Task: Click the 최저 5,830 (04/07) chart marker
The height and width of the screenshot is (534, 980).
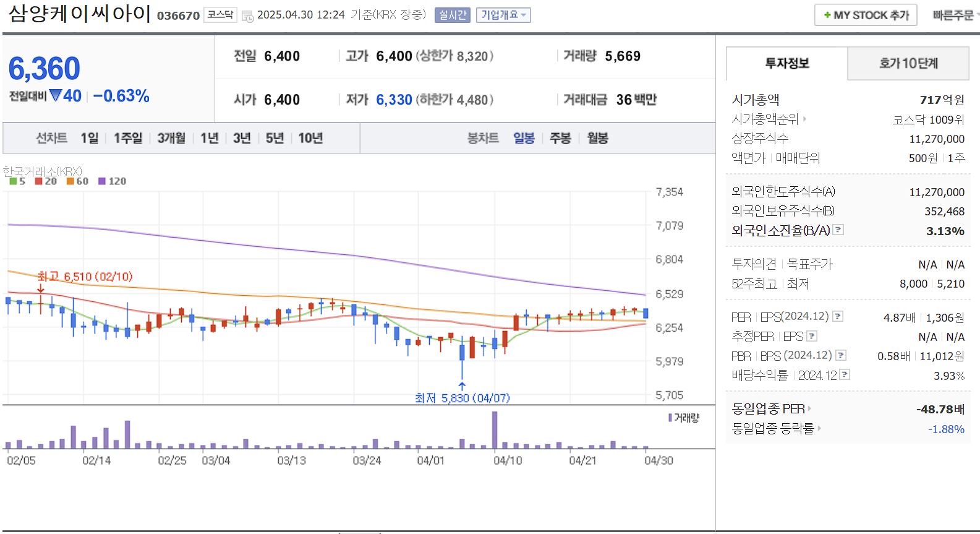Action: coord(462,398)
